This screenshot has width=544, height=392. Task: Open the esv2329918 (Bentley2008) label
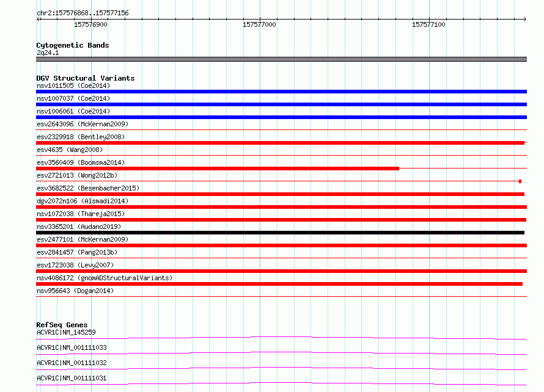coord(81,137)
